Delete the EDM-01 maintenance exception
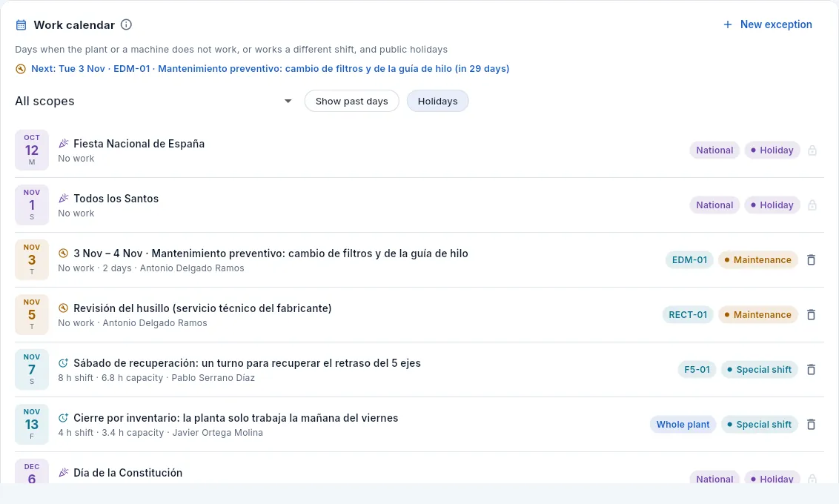The image size is (839, 504). 811,260
